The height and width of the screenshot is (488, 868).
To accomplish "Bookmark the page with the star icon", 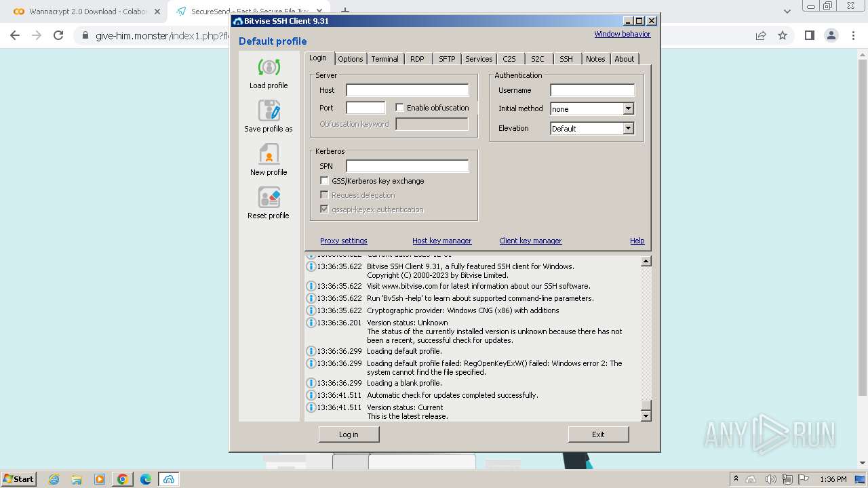I will click(x=783, y=35).
